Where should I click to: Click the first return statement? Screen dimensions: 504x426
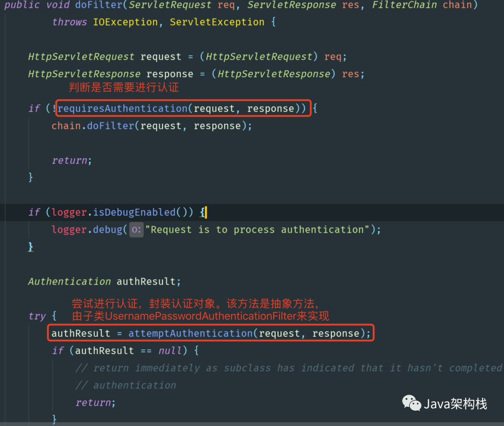[x=72, y=160]
